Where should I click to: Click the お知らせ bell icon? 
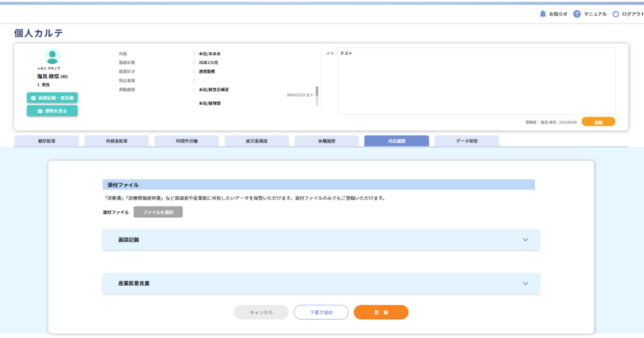pos(543,14)
